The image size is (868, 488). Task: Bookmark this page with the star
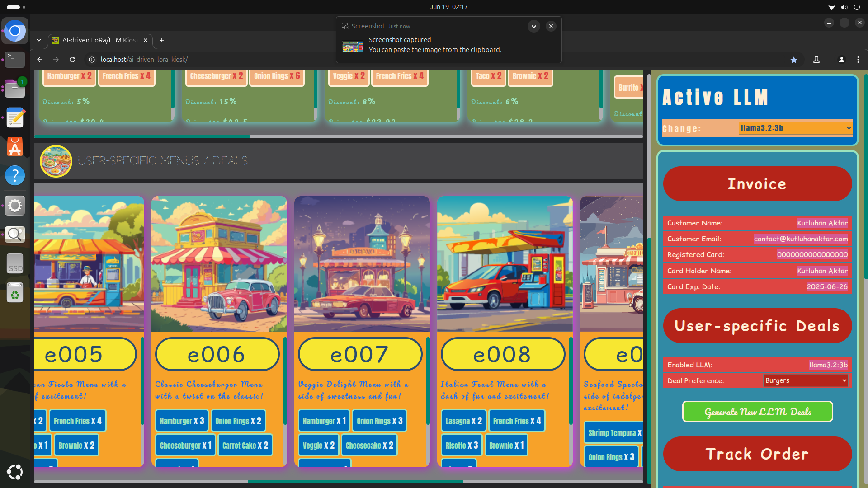click(x=794, y=60)
